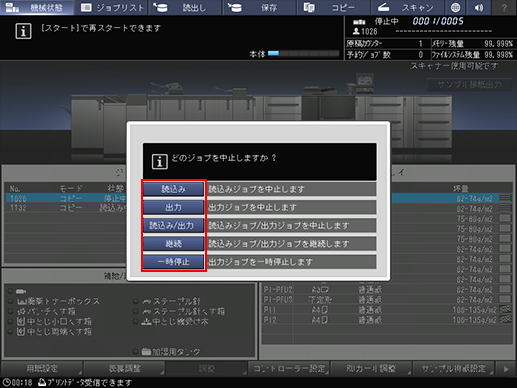The width and height of the screenshot is (517, 388).
Task: Click the モード column header in job list
Action: [71, 188]
